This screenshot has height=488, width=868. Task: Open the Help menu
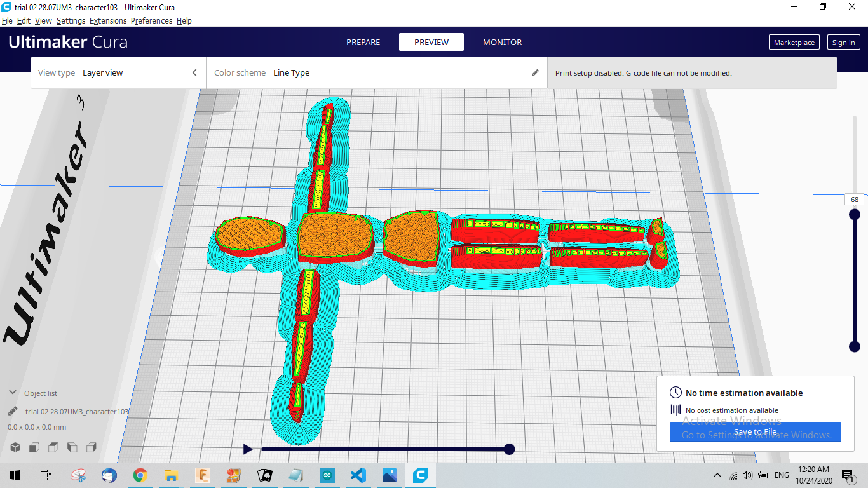pos(184,20)
